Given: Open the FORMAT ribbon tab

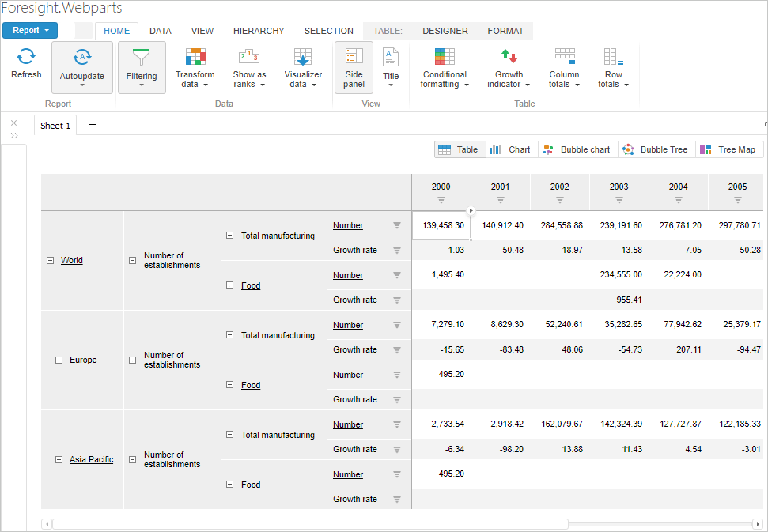Looking at the screenshot, I should (505, 32).
